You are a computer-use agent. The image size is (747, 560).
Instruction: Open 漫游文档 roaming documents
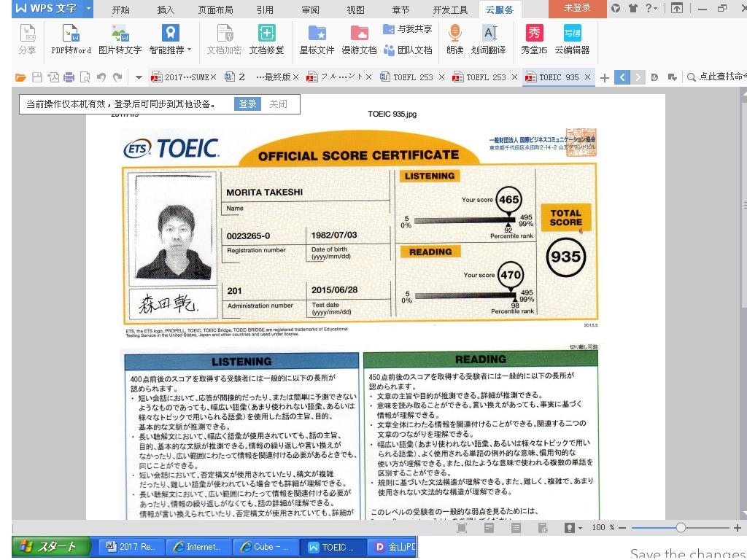point(359,39)
